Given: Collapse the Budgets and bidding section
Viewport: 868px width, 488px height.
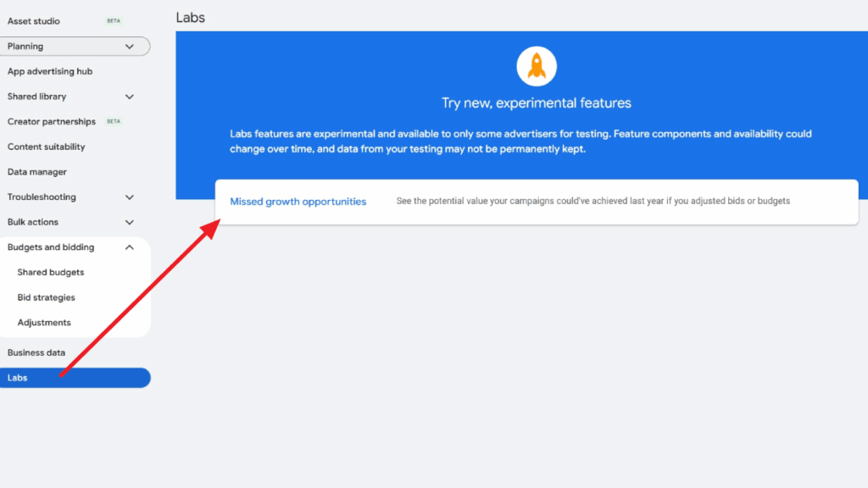Looking at the screenshot, I should point(130,247).
